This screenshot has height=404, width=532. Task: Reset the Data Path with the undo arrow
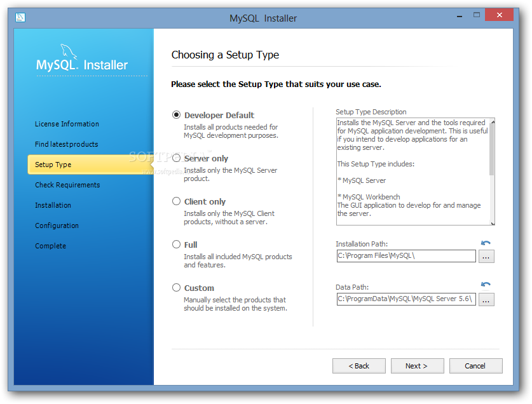pyautogui.click(x=486, y=284)
